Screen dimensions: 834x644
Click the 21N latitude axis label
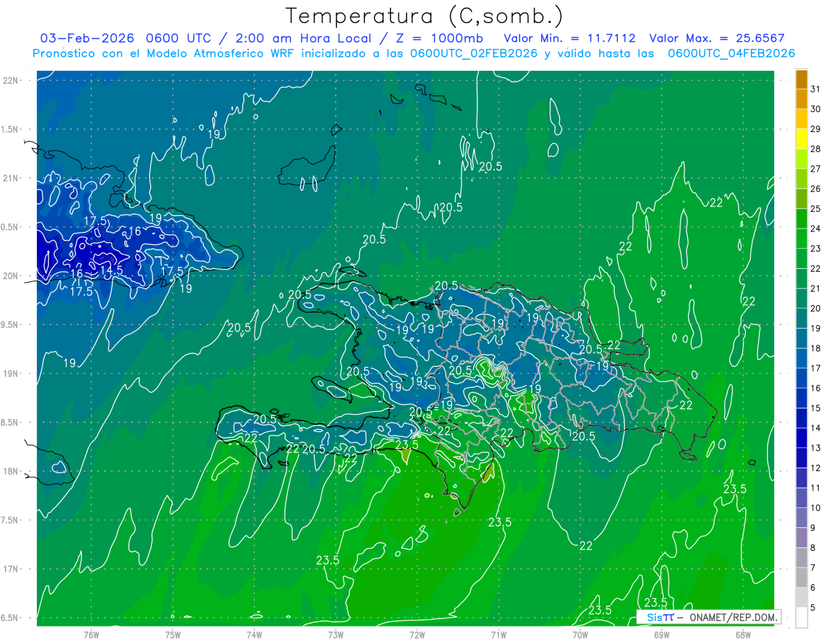11,179
